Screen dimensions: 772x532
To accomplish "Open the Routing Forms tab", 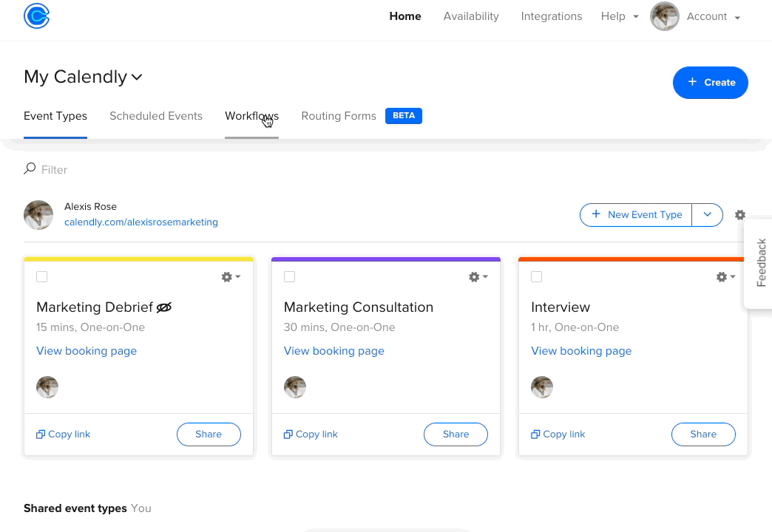I will [x=339, y=116].
